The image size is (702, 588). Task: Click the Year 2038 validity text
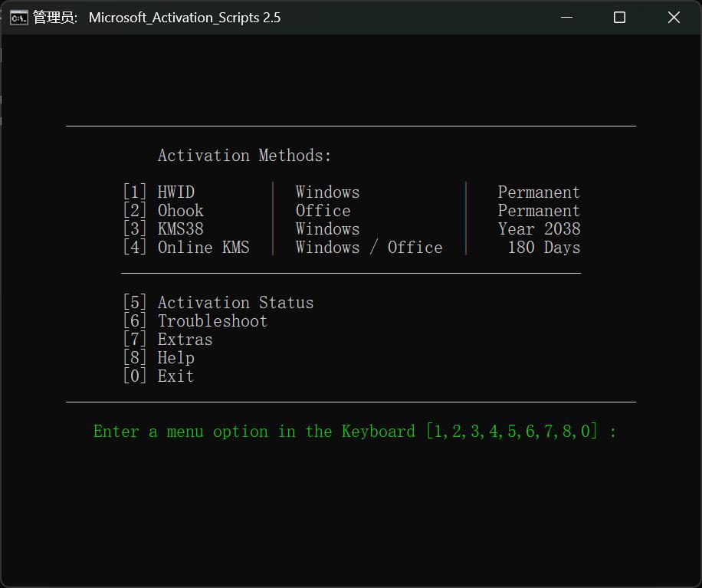pos(539,229)
